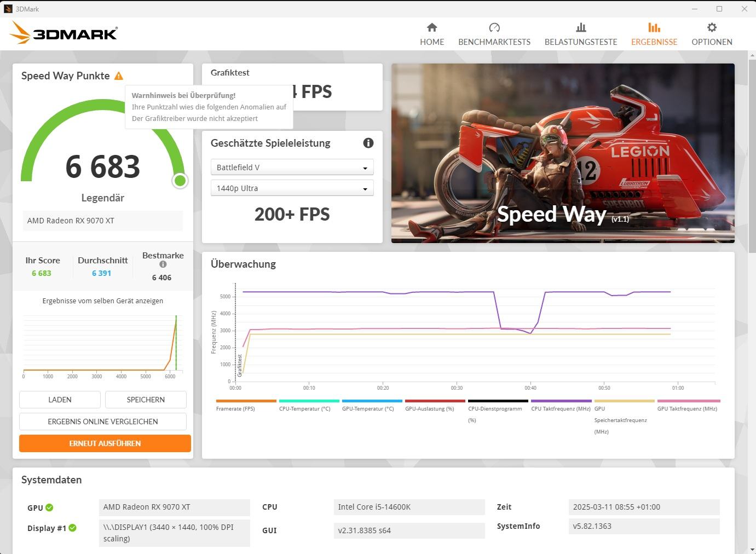Click the GUI version v2.31.8385 s64
This screenshot has height=554, width=756.
click(409, 530)
